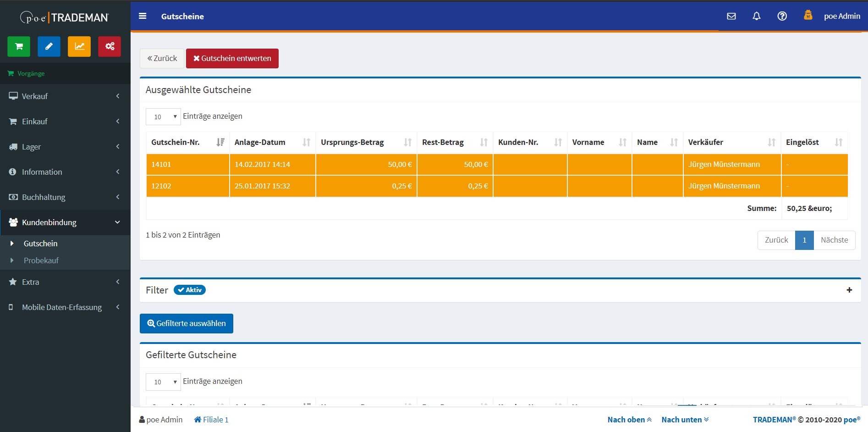Sort table by Rest-Betrag column
Screen dimensions: 868x432
[x=455, y=142]
